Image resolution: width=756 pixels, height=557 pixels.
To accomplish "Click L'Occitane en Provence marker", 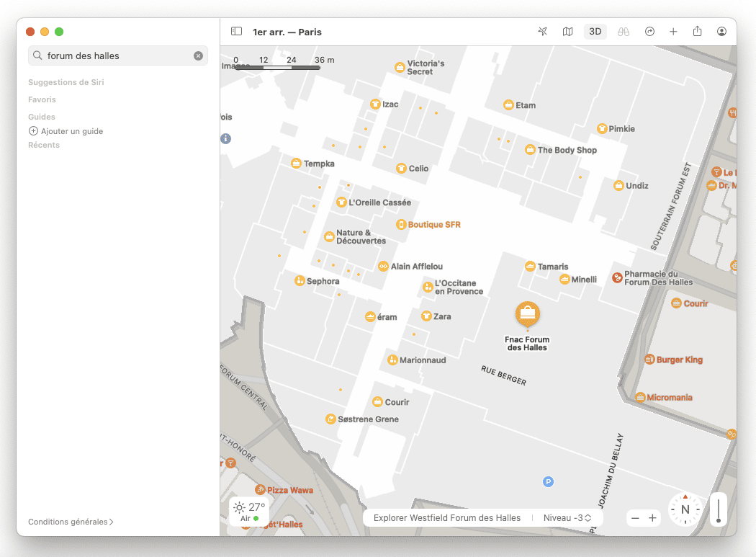I will (x=428, y=288).
